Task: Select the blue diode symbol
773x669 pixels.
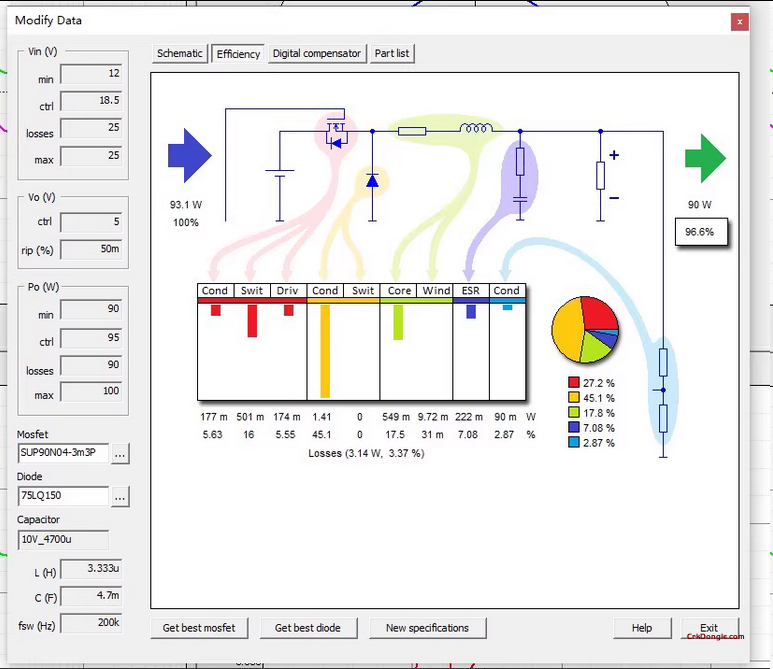Action: pos(372,181)
